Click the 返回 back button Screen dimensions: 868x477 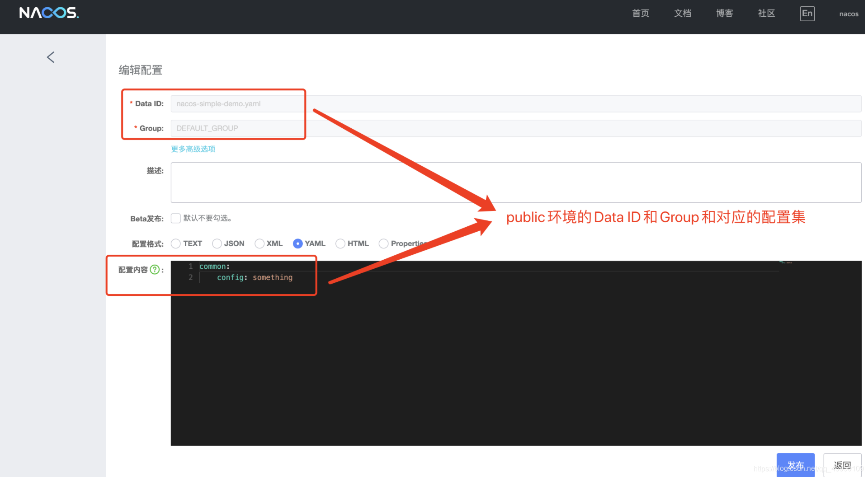[842, 465]
